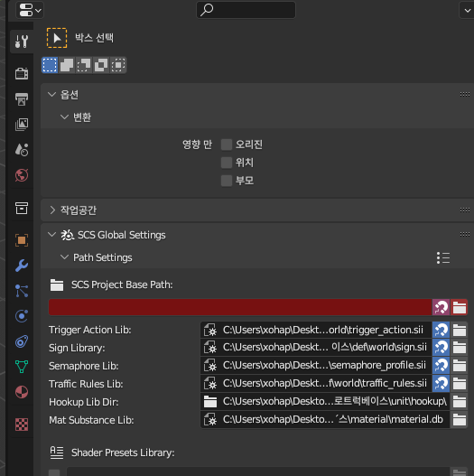Image resolution: width=474 pixels, height=476 pixels.
Task: Browse folder for Hookup Lib Dir
Action: point(459,402)
